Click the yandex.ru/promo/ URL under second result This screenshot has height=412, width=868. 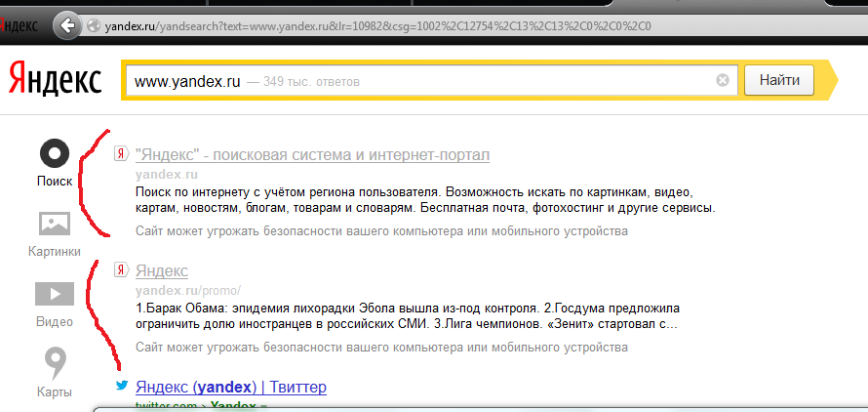[187, 291]
